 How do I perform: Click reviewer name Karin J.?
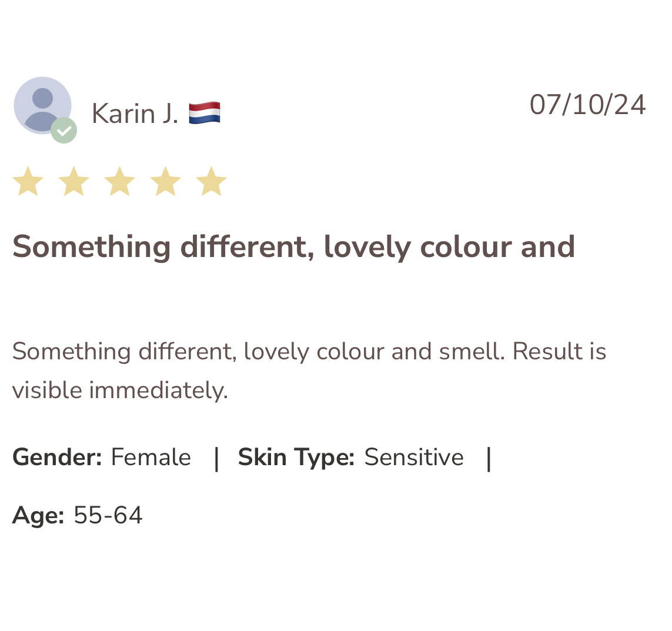click(135, 113)
